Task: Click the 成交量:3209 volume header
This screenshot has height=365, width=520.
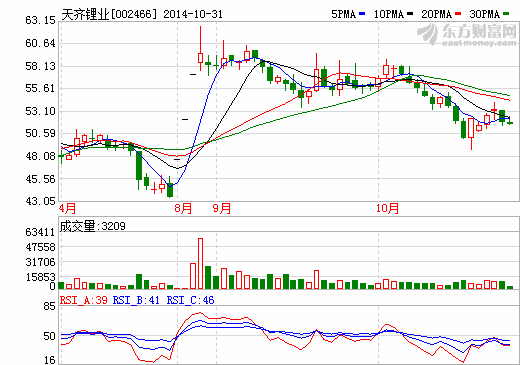Action: point(93,226)
